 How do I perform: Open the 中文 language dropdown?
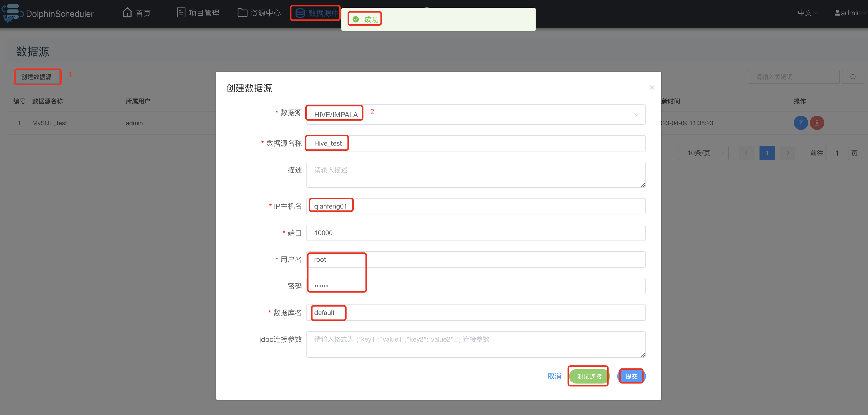coord(807,13)
